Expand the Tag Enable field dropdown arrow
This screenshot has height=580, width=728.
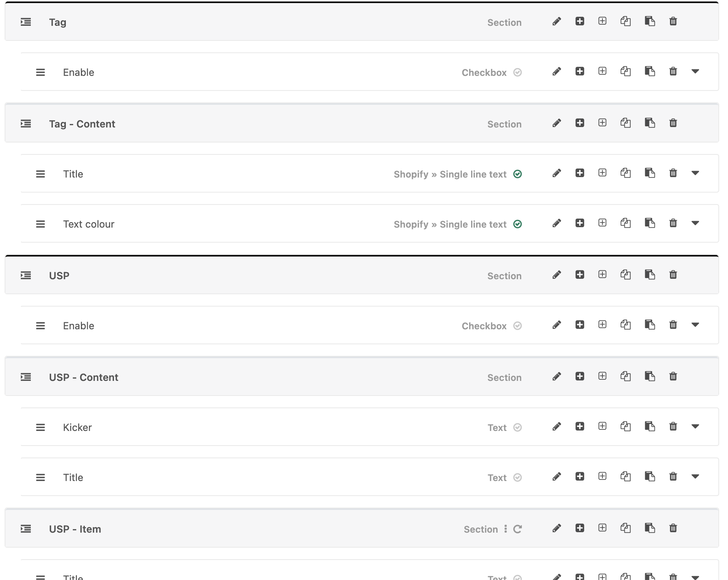tap(695, 72)
